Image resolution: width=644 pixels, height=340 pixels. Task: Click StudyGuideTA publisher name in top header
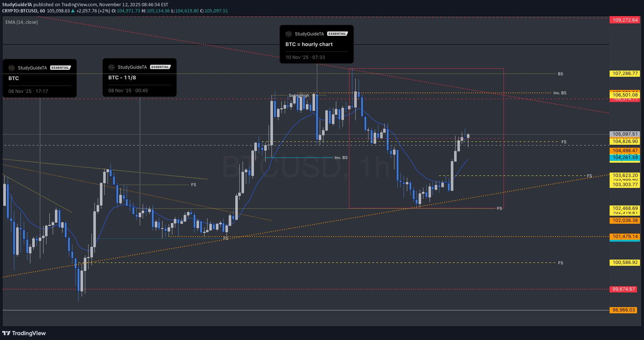(17, 5)
